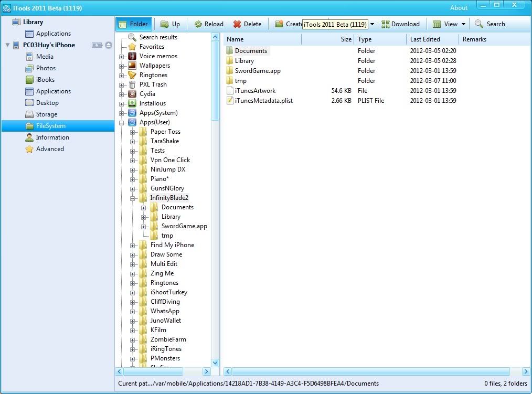532x394 pixels.
Task: Click the Remarks column header
Action: coord(474,39)
